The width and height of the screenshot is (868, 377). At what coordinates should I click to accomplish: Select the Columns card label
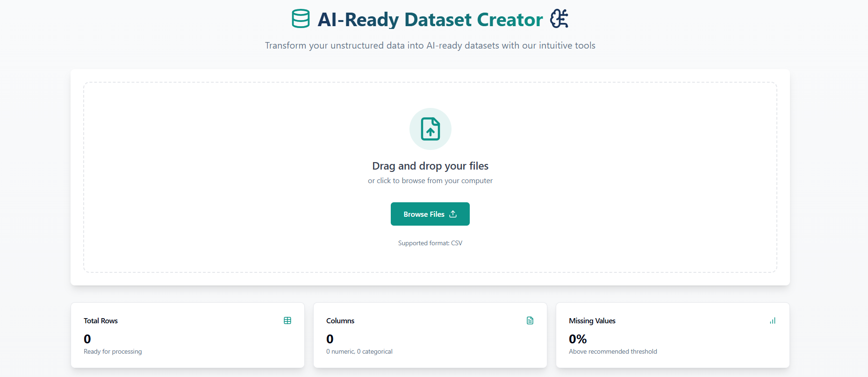point(340,321)
